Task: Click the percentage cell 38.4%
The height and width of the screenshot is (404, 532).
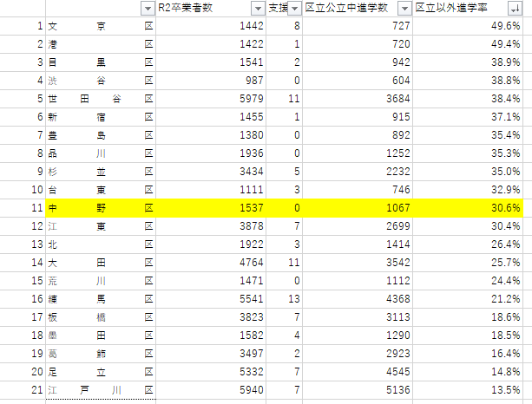Action: [x=468, y=99]
